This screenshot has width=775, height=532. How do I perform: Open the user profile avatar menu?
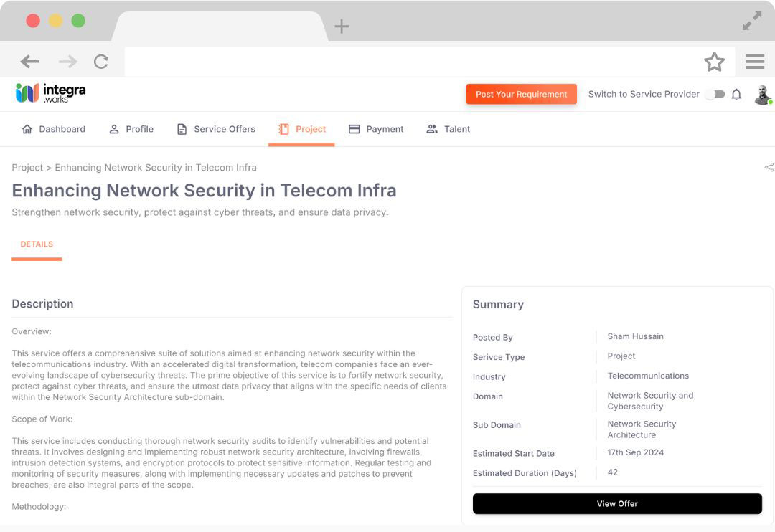tap(763, 95)
